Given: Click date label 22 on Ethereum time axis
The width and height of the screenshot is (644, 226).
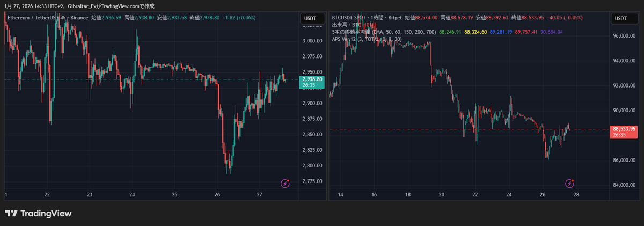Looking at the screenshot, I should point(47,195).
